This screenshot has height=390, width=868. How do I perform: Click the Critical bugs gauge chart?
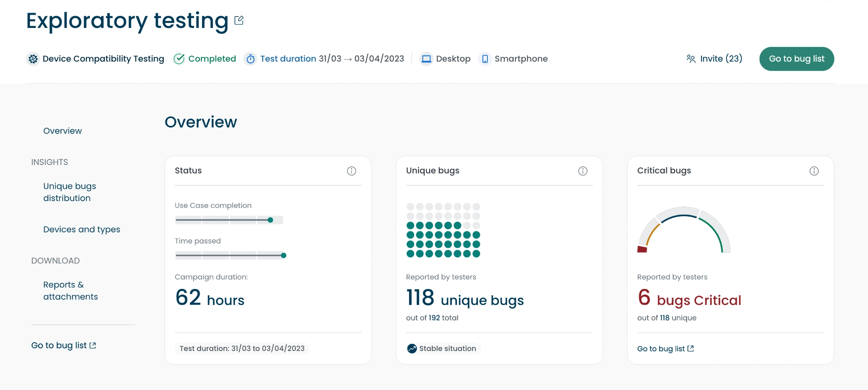click(684, 230)
